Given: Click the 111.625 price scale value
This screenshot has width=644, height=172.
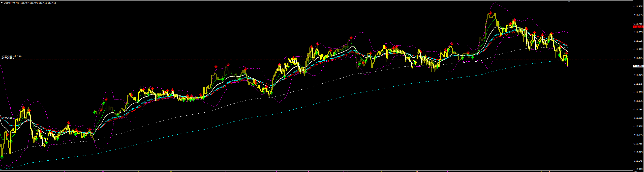Looking at the screenshot, I should tap(638, 41).
